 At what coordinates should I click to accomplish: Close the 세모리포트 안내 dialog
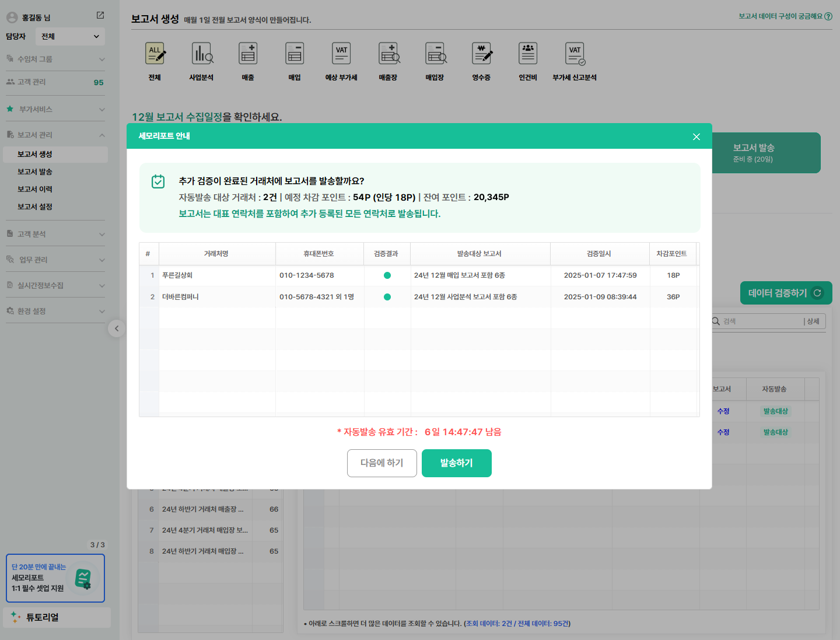click(x=696, y=137)
